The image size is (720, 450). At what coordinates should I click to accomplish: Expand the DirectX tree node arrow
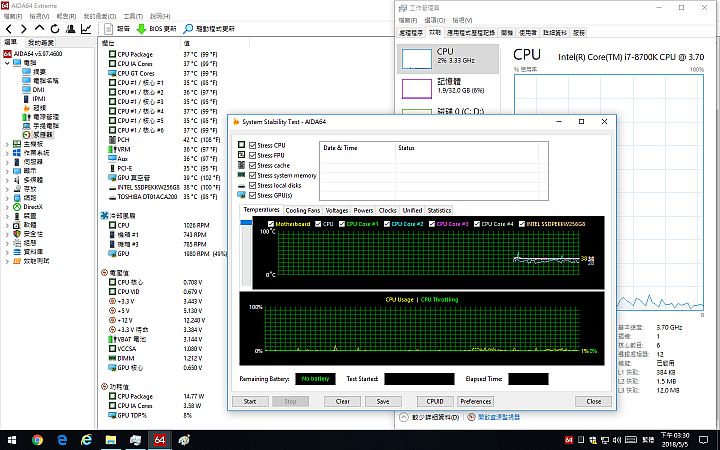[7, 207]
